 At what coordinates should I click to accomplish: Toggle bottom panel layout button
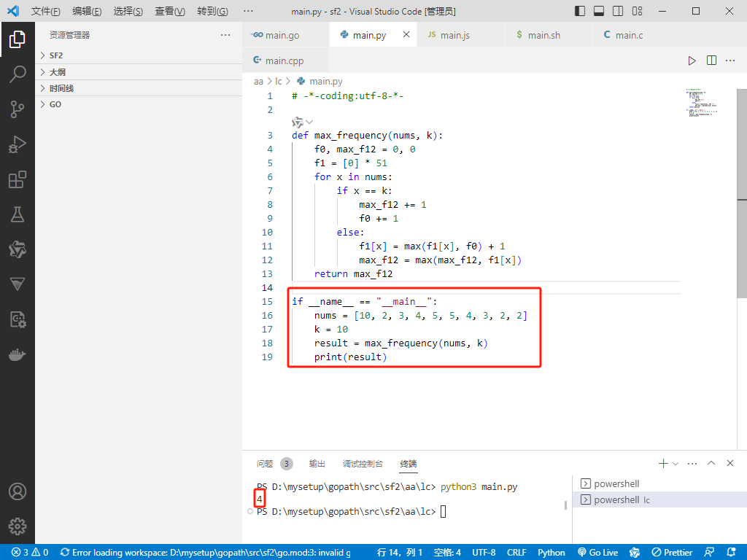tap(599, 11)
